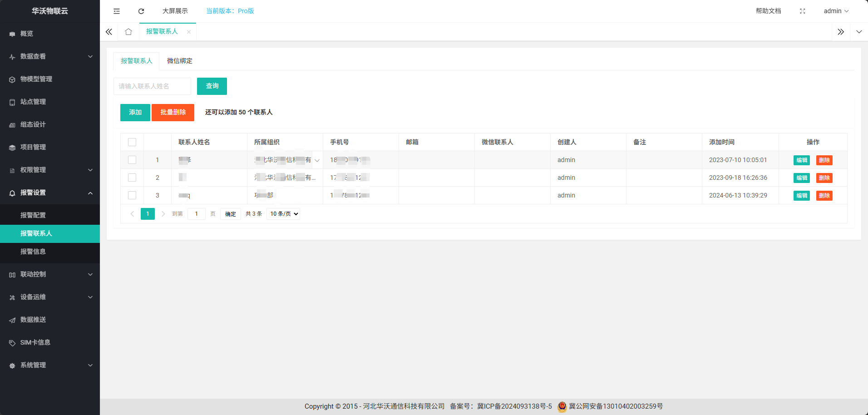This screenshot has height=415, width=868.
Task: Click the 批量删除 button
Action: click(173, 113)
